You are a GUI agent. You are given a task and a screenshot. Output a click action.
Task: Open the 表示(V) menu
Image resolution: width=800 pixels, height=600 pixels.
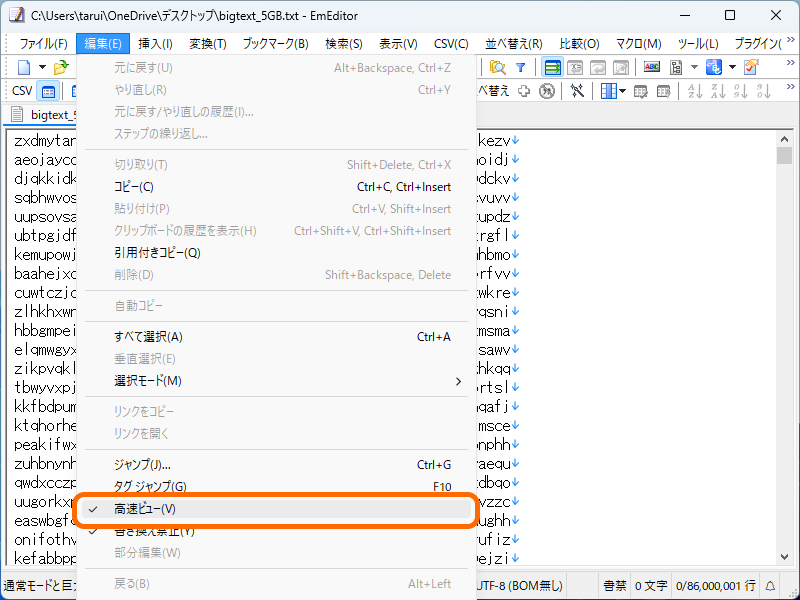tap(398, 43)
